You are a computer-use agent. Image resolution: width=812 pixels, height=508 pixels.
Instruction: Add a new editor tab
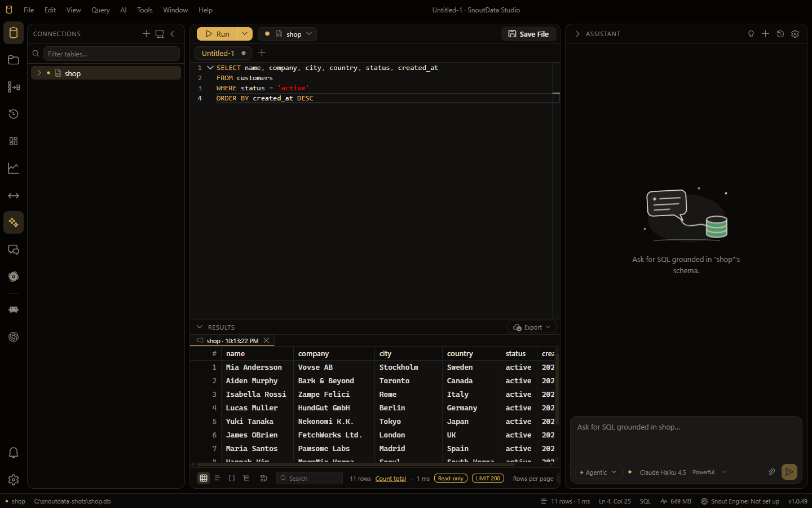262,53
